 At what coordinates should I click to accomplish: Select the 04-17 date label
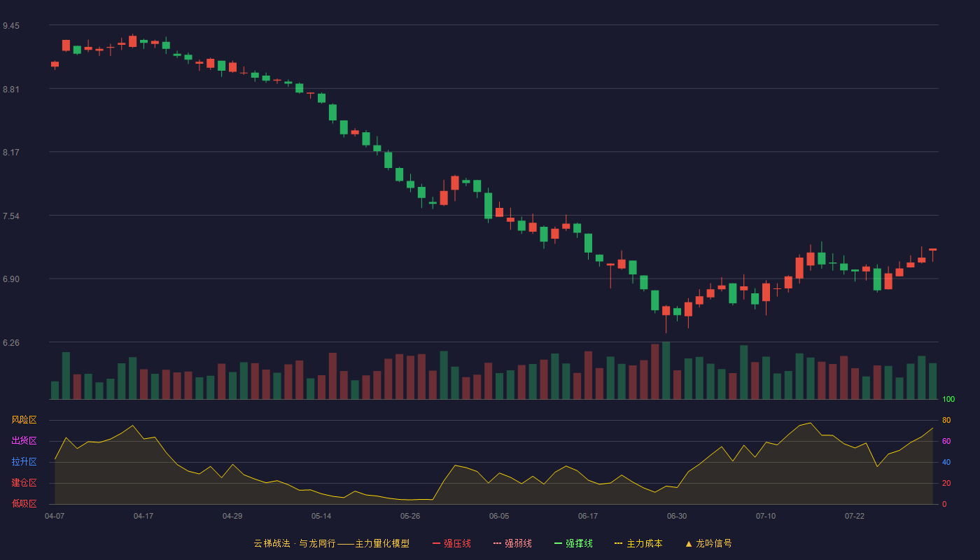coord(143,516)
